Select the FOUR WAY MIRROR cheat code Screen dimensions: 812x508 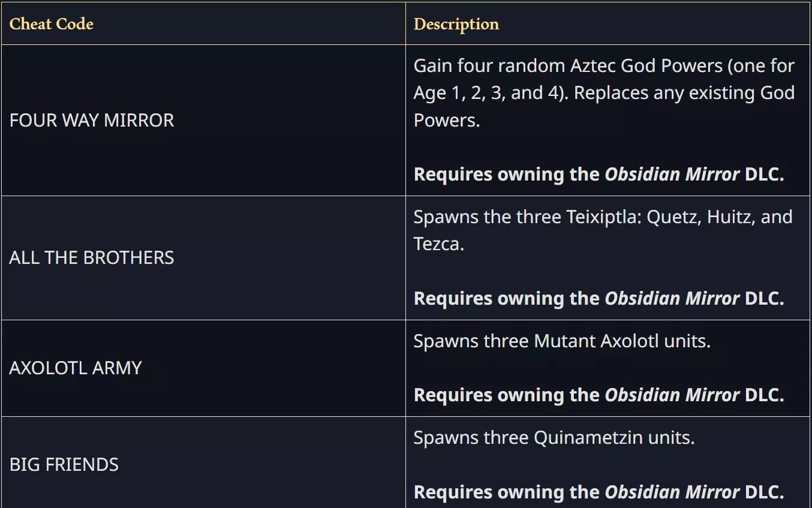point(92,120)
